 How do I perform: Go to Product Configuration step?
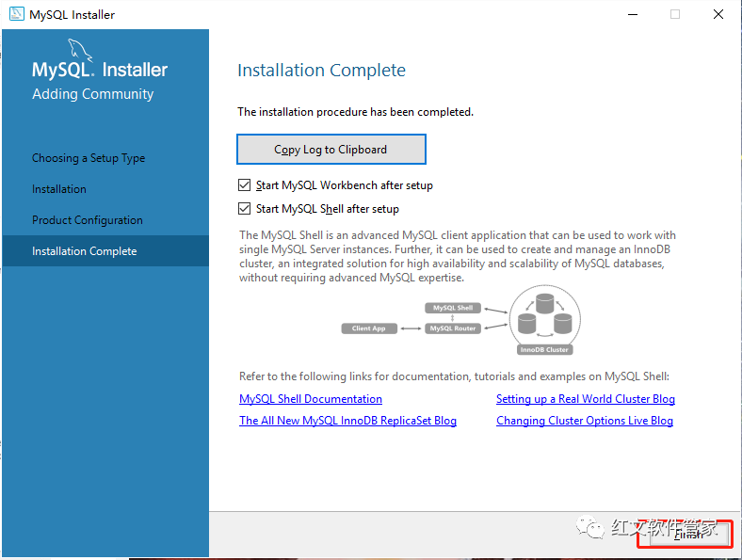tap(87, 220)
